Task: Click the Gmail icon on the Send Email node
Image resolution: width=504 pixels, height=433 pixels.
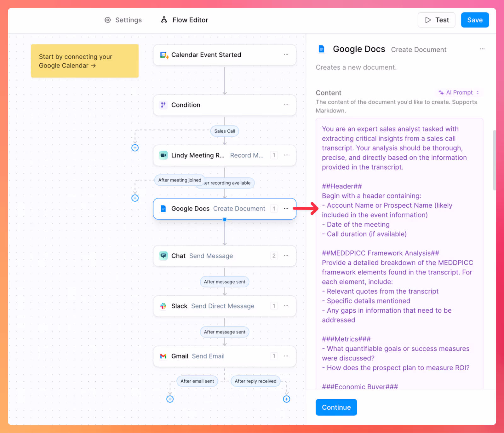Action: [163, 356]
